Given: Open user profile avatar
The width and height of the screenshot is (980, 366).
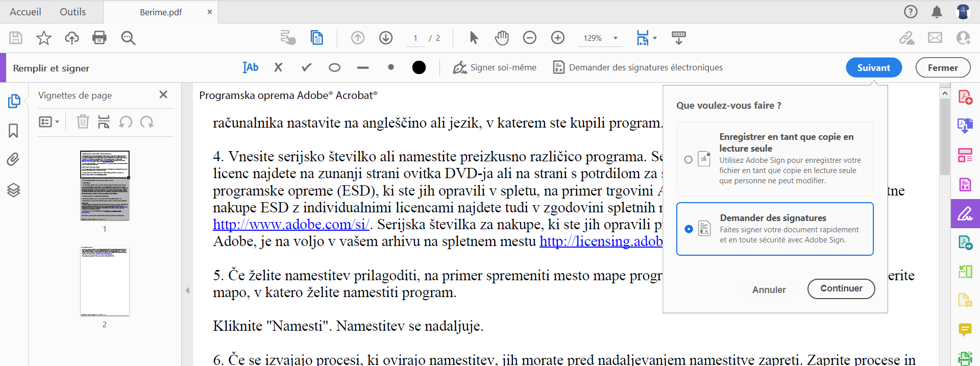Looking at the screenshot, I should pos(963,12).
